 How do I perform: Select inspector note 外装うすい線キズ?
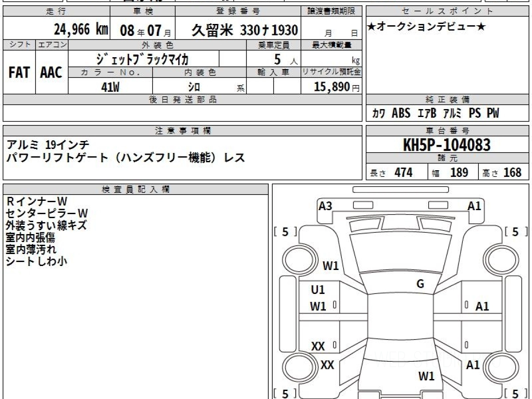47,225
